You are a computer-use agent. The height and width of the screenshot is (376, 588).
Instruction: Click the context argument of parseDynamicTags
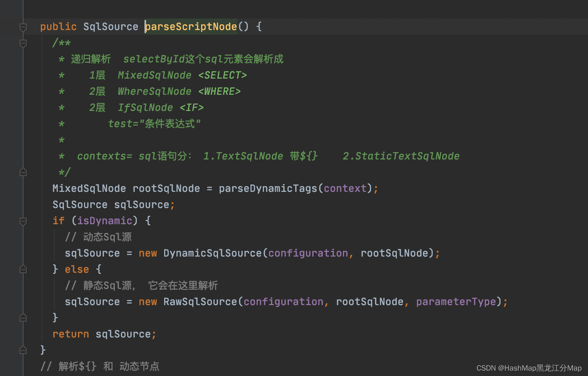click(x=345, y=188)
